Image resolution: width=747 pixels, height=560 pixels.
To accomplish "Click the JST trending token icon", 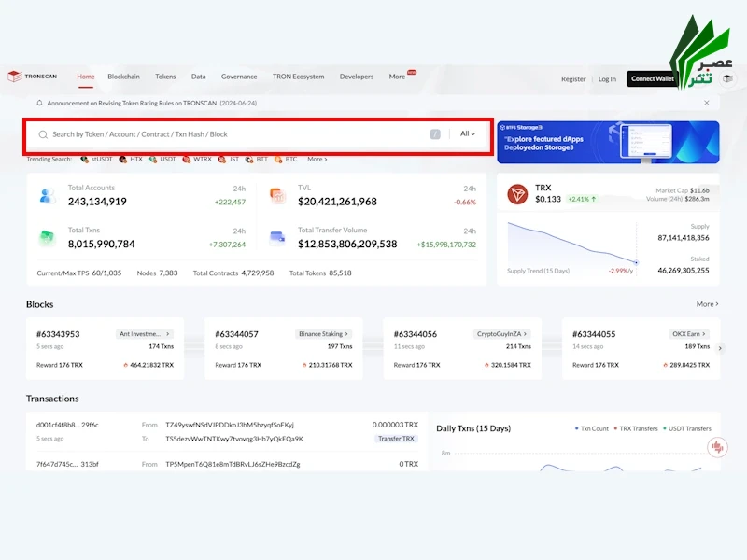I will pos(221,159).
